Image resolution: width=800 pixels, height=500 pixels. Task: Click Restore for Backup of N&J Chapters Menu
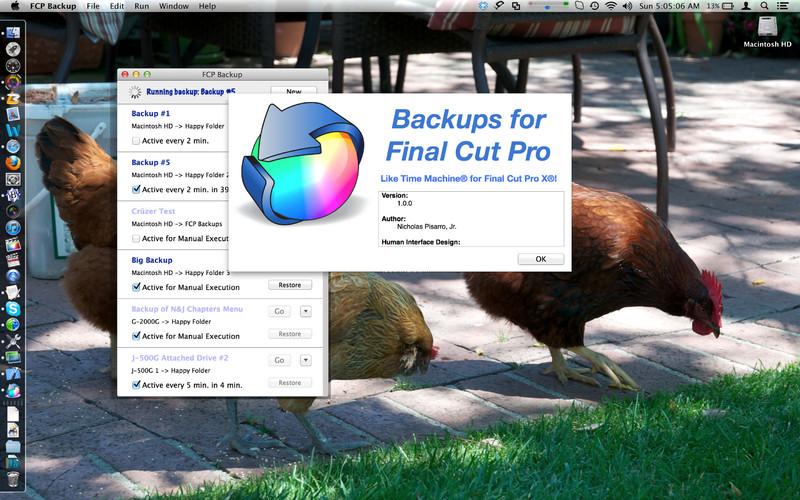pyautogui.click(x=290, y=334)
